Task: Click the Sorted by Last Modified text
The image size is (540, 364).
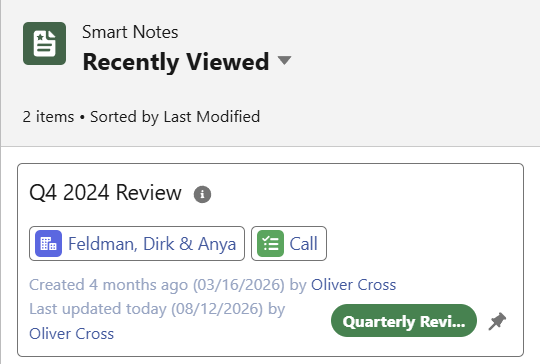Action: point(175,117)
